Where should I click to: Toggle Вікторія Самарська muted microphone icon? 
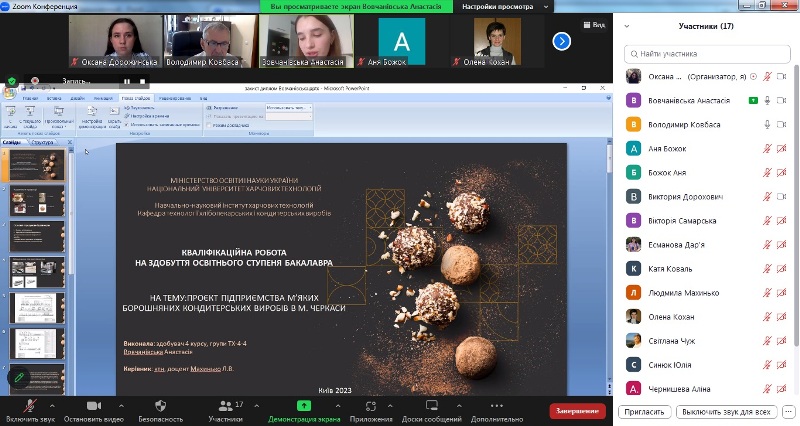[767, 220]
